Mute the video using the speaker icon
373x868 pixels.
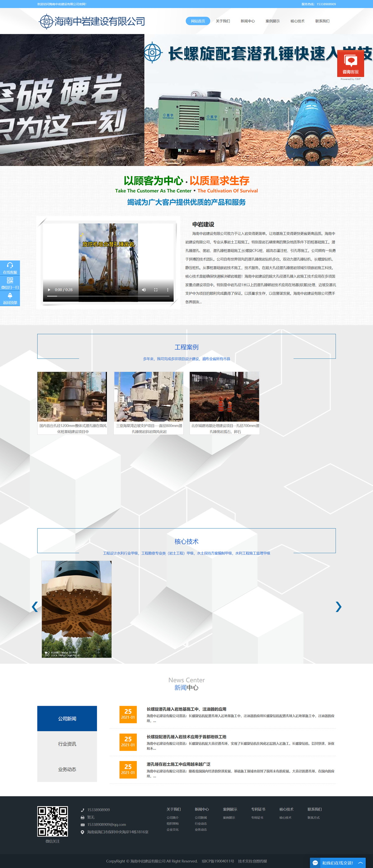coord(144,290)
